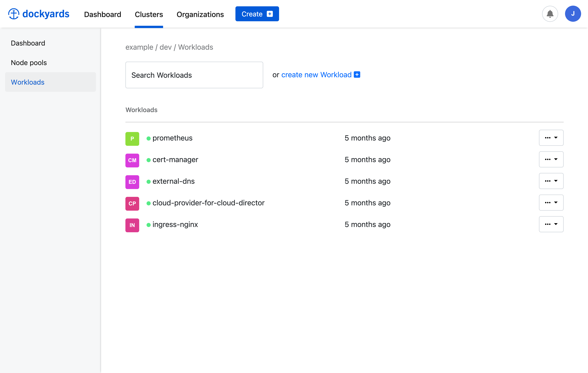
Task: Open actions dropdown for prometheus
Action: click(x=551, y=138)
